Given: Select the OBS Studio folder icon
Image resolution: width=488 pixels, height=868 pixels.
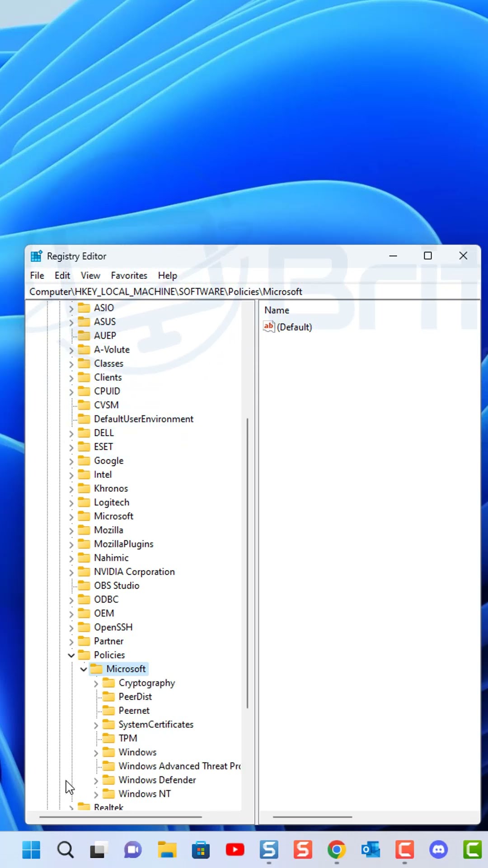Looking at the screenshot, I should click(84, 585).
